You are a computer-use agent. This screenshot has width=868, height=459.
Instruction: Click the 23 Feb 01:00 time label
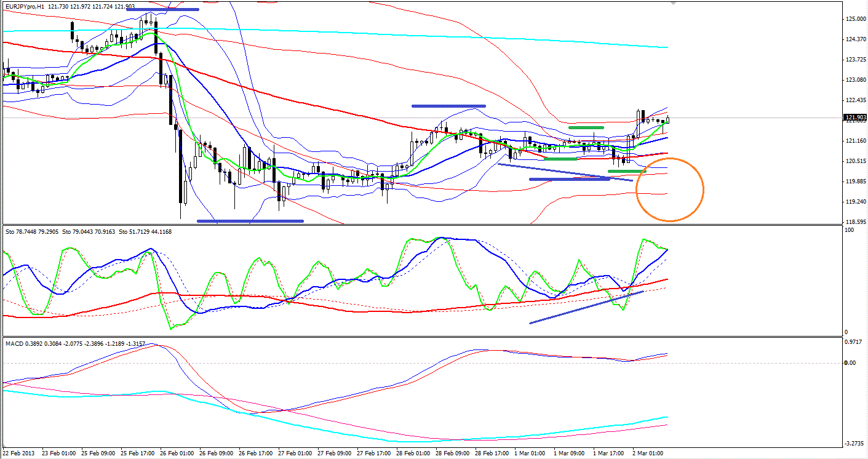[x=58, y=453]
